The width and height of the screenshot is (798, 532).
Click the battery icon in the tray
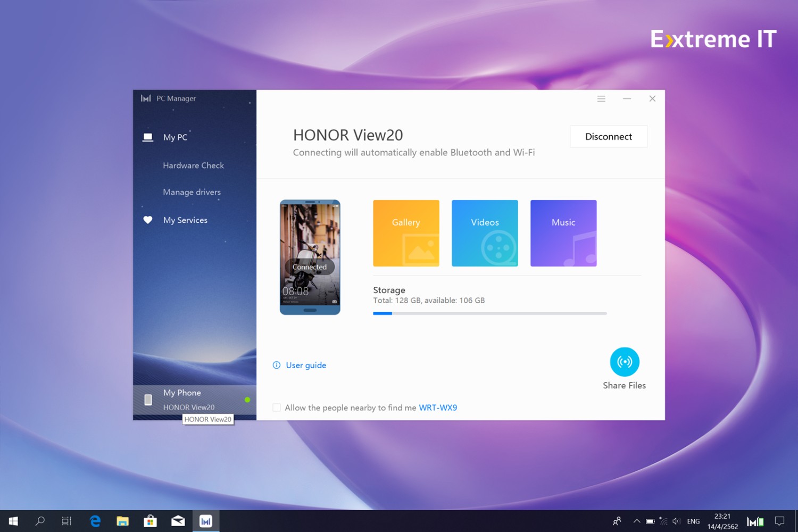click(x=650, y=521)
